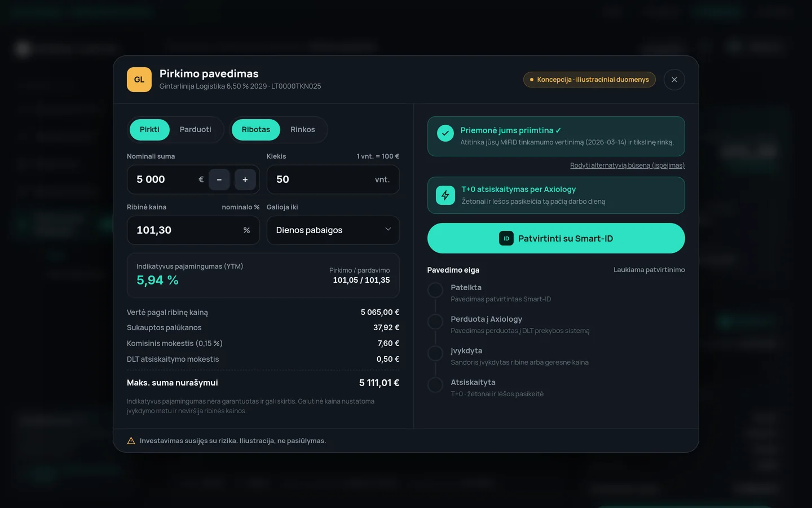Increase nominal amount with plus button

245,179
